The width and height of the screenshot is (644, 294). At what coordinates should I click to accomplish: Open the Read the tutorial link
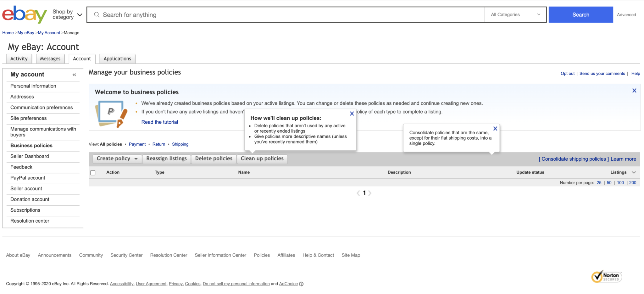click(159, 122)
